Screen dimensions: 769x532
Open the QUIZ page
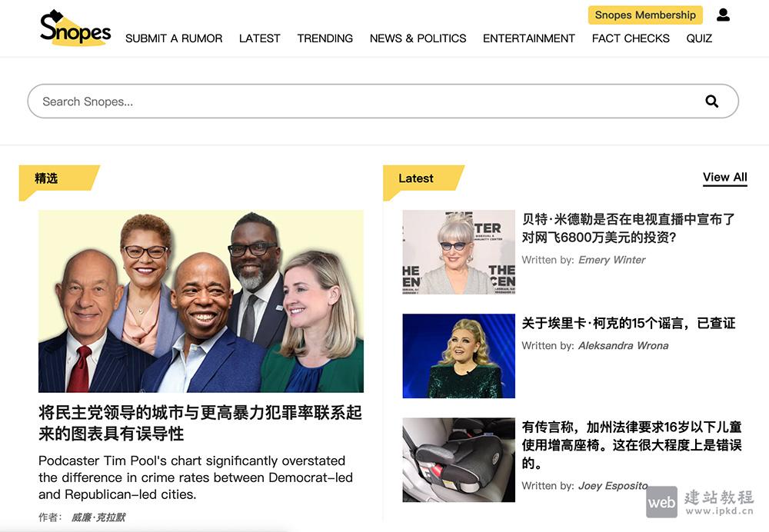(x=698, y=38)
